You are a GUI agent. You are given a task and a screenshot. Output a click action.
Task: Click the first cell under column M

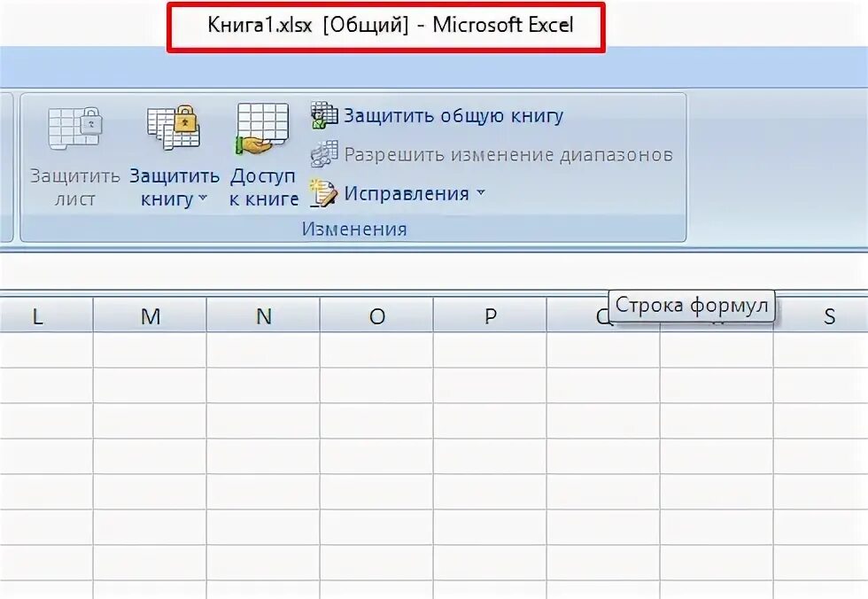(150, 350)
